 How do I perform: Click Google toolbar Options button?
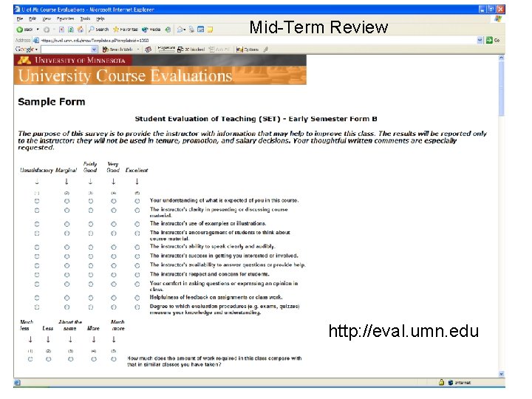click(248, 50)
